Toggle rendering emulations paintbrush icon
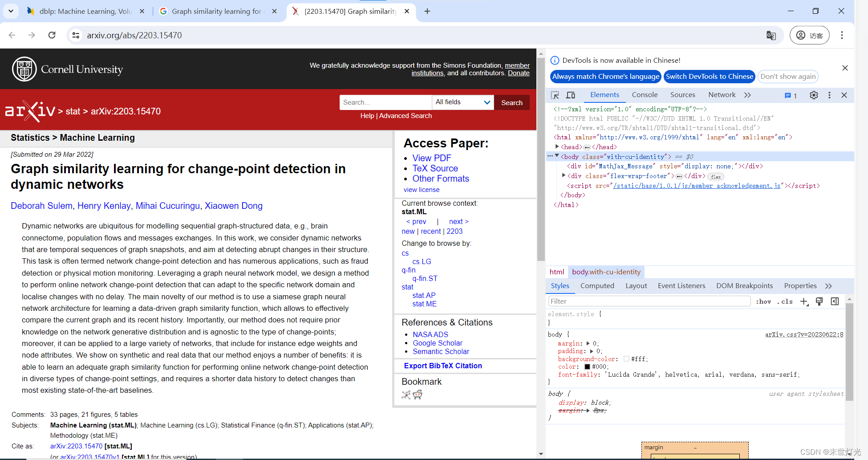The height and width of the screenshot is (460, 868). (x=819, y=301)
